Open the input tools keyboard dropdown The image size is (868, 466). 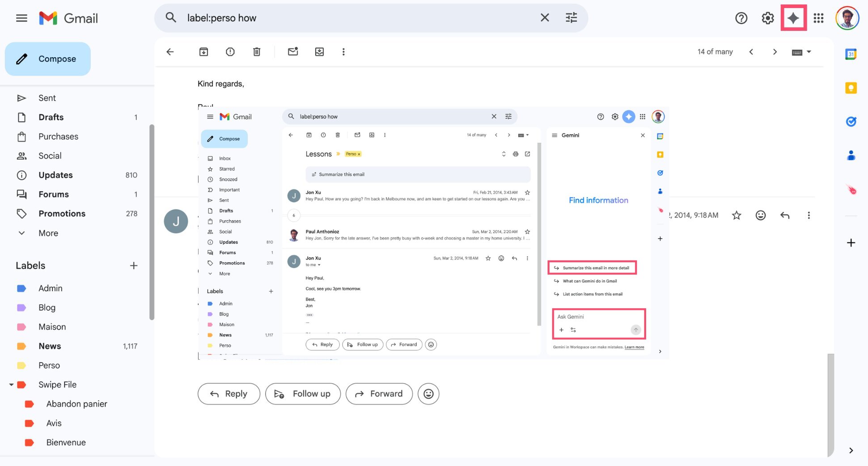801,52
